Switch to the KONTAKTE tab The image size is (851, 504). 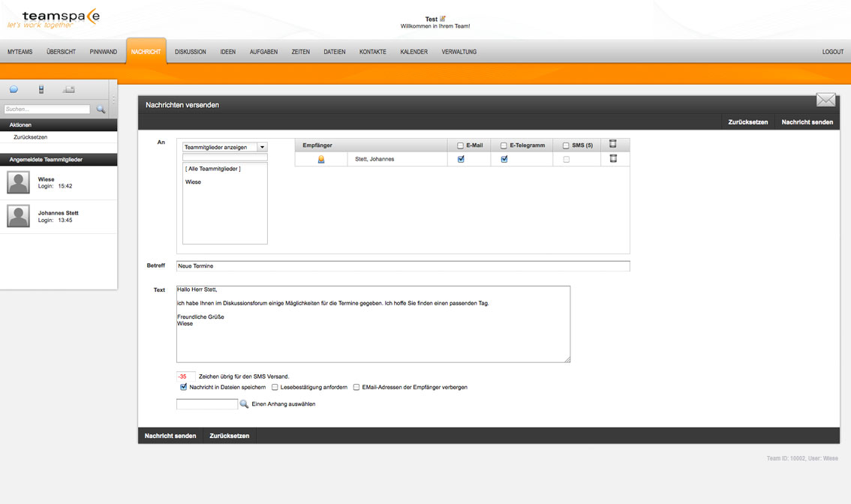pyautogui.click(x=373, y=52)
